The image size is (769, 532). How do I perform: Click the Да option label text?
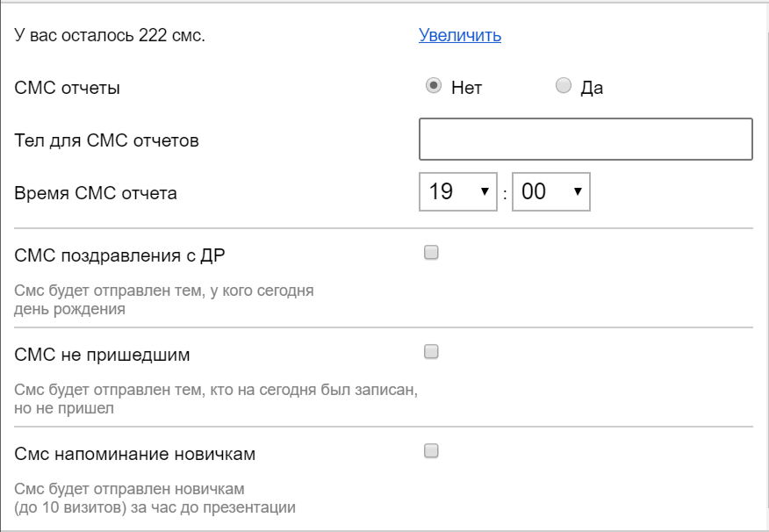592,88
